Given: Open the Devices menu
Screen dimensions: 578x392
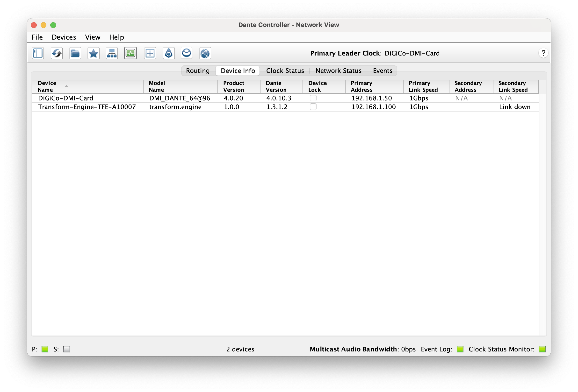Looking at the screenshot, I should click(x=64, y=37).
